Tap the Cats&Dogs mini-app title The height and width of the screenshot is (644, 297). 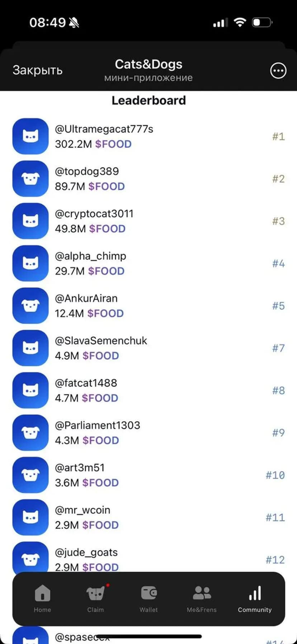[148, 65]
